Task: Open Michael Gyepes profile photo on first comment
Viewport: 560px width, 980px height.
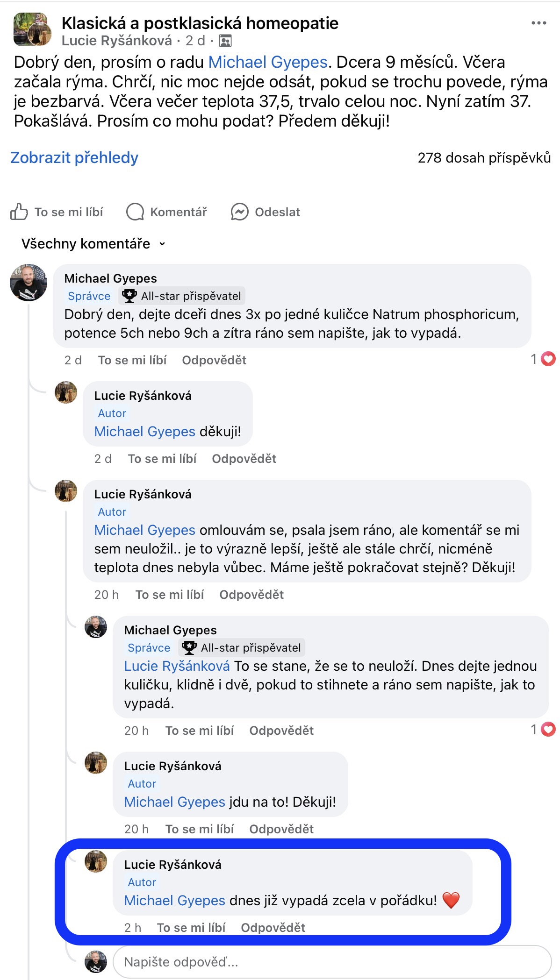Action: point(29,283)
